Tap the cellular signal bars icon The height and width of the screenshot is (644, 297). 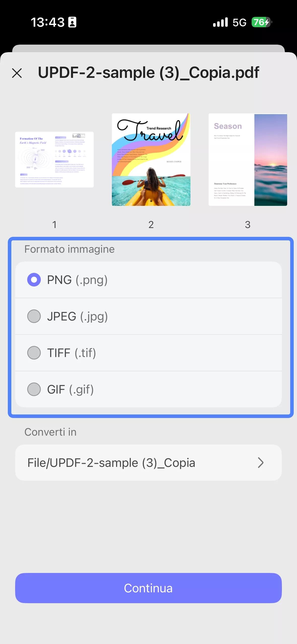(x=220, y=22)
